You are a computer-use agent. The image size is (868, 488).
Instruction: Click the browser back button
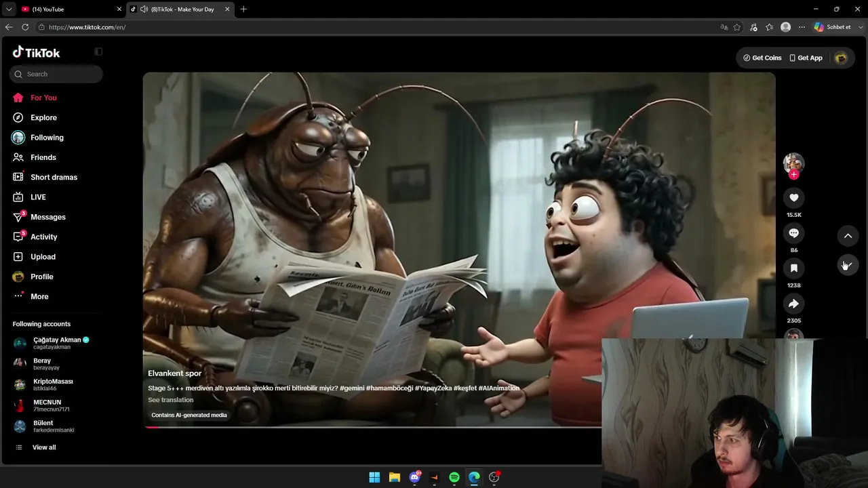tap(9, 27)
